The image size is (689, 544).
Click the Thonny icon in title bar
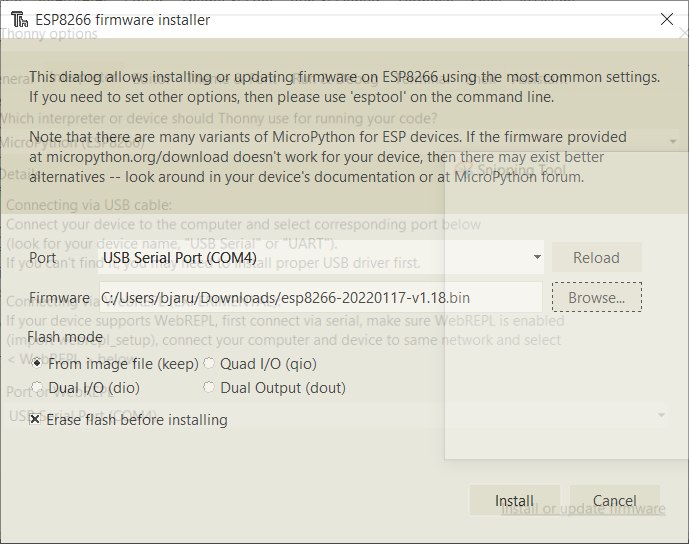18,18
